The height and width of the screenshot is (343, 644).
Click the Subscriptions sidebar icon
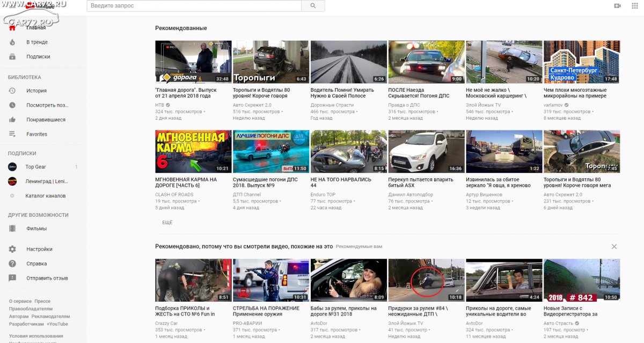[x=12, y=56]
